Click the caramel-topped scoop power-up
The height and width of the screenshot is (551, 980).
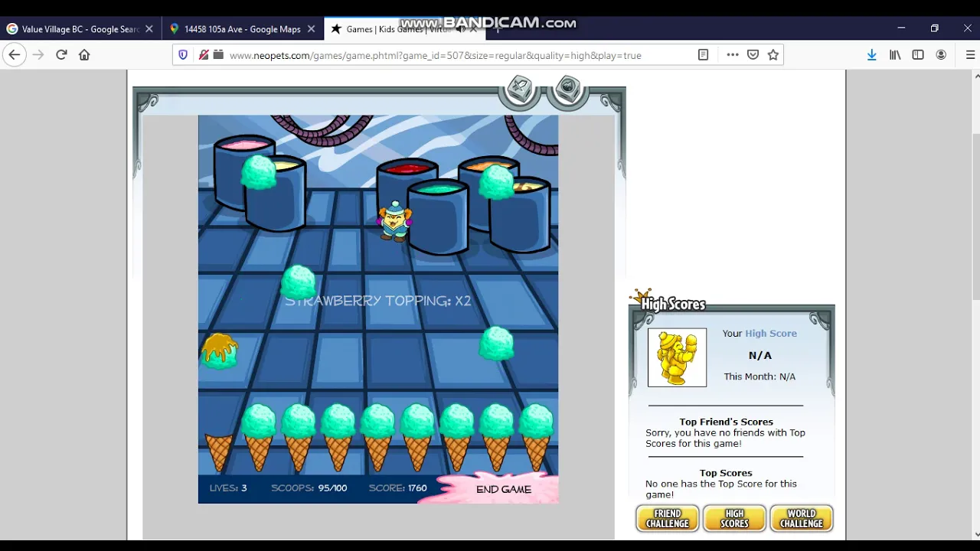pos(220,351)
